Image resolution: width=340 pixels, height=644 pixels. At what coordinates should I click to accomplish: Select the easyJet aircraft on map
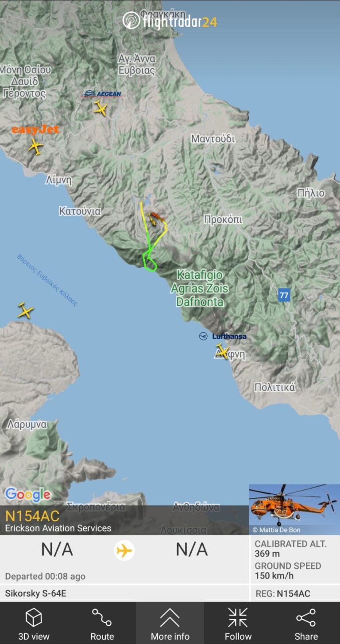[35, 146]
